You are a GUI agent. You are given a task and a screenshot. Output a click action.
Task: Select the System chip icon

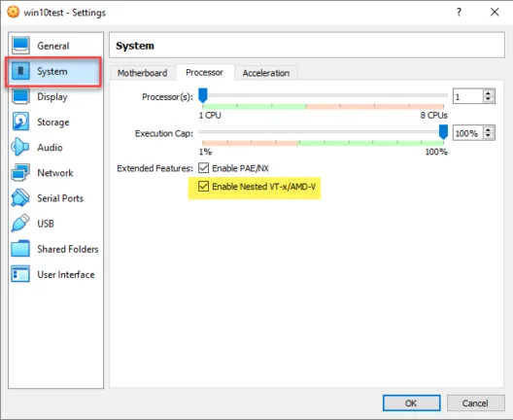point(20,71)
